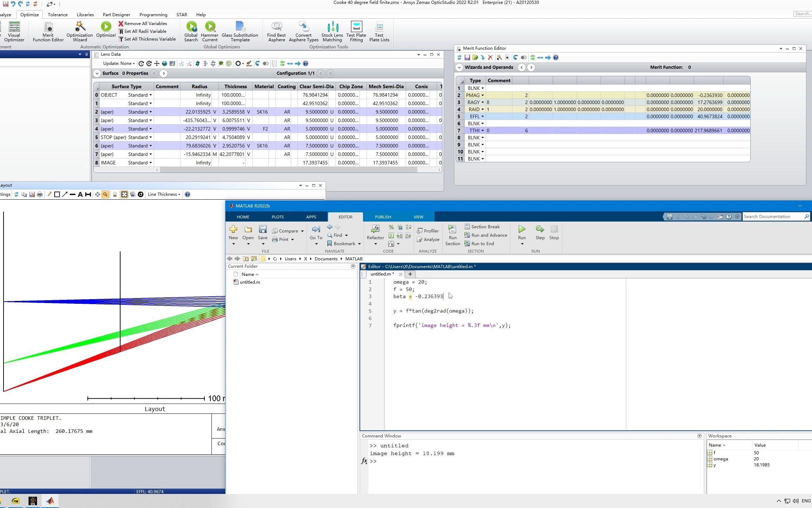Open Line Thickness dropdown in Layout
Image resolution: width=812 pixels, height=508 pixels.
click(x=164, y=194)
